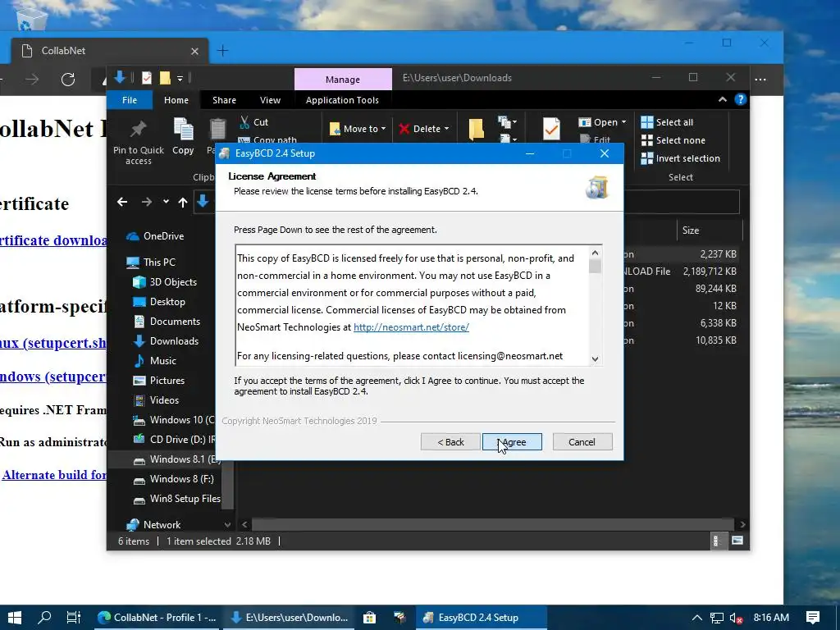Open File tab in File Explorer

(130, 100)
